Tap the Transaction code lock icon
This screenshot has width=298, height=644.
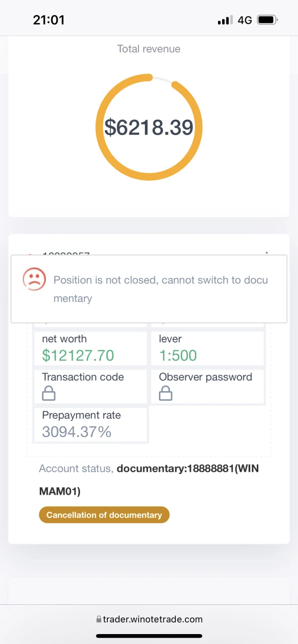point(49,394)
